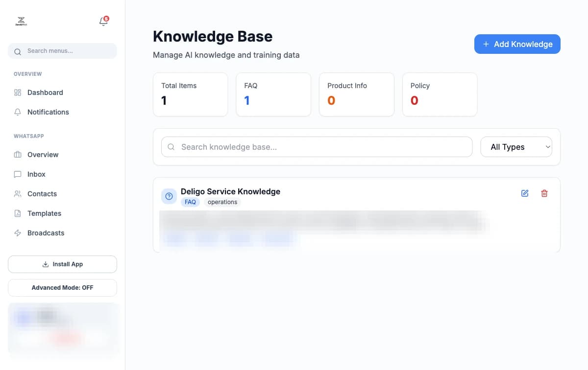Image resolution: width=588 pixels, height=370 pixels.
Task: Select the FAQ tag on the knowledge item
Action: tap(191, 202)
